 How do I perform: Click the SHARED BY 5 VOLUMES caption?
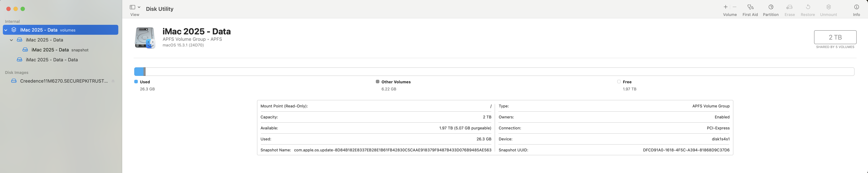pyautogui.click(x=835, y=47)
